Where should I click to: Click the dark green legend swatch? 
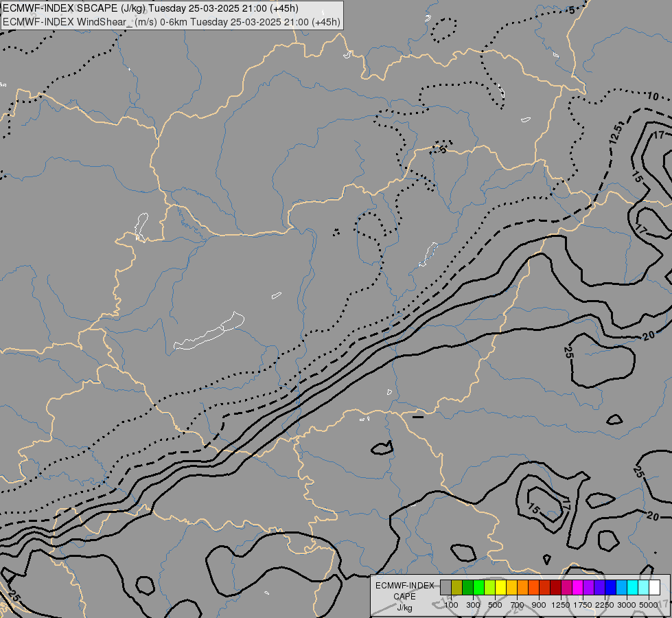468,588
